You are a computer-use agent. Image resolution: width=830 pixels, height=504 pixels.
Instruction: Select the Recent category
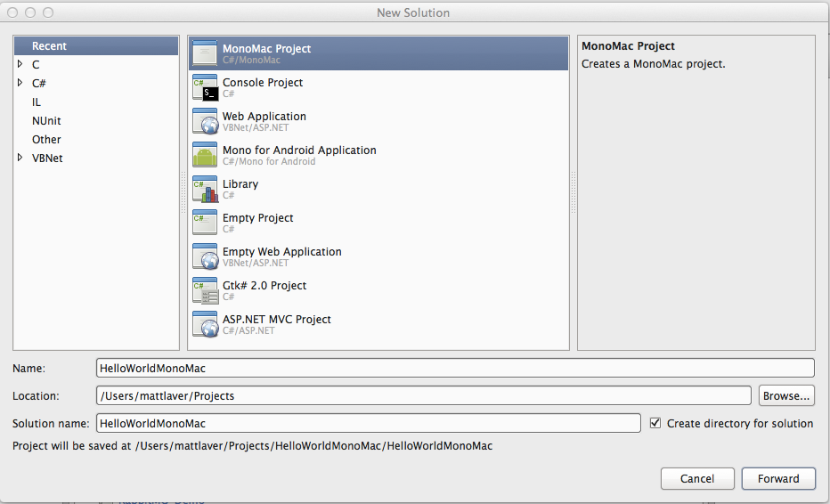point(96,46)
